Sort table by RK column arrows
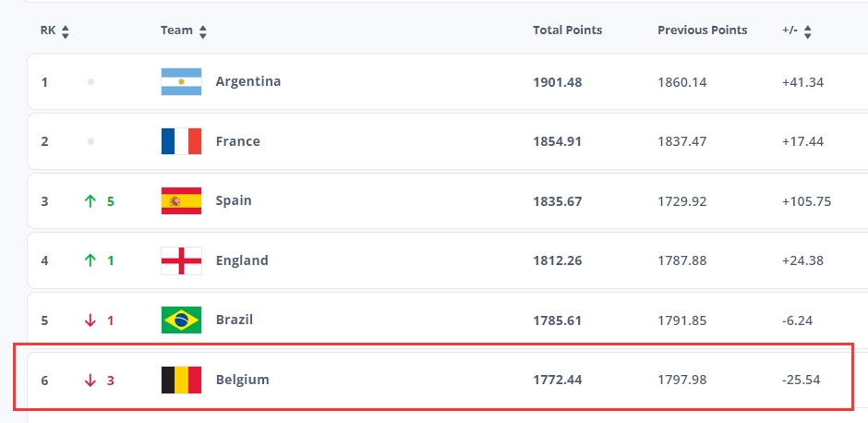The image size is (868, 423). tap(66, 32)
